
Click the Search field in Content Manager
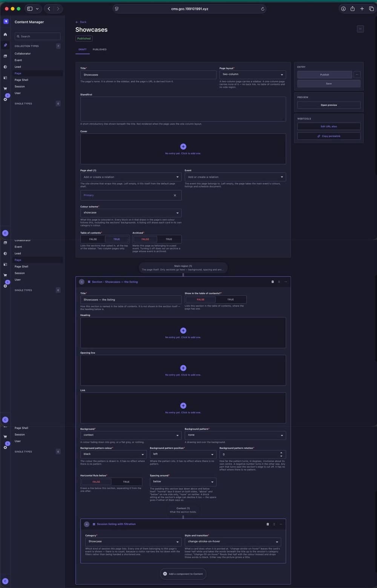point(37,36)
